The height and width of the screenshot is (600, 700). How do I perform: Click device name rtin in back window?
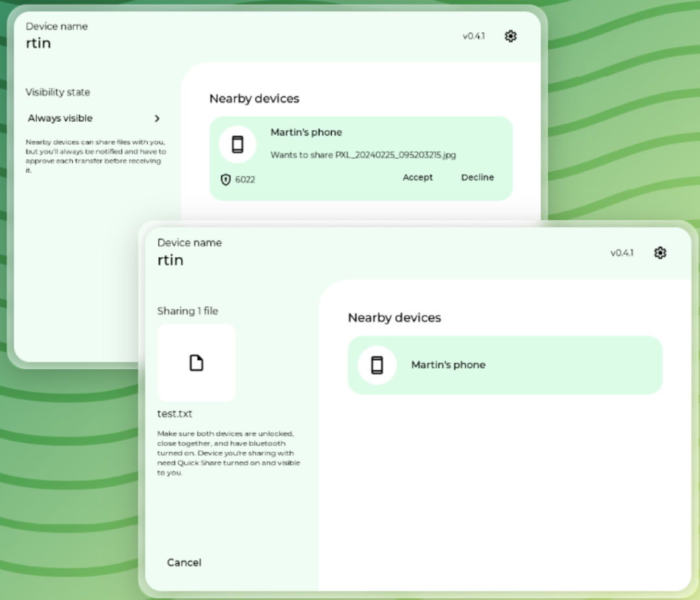tap(38, 43)
